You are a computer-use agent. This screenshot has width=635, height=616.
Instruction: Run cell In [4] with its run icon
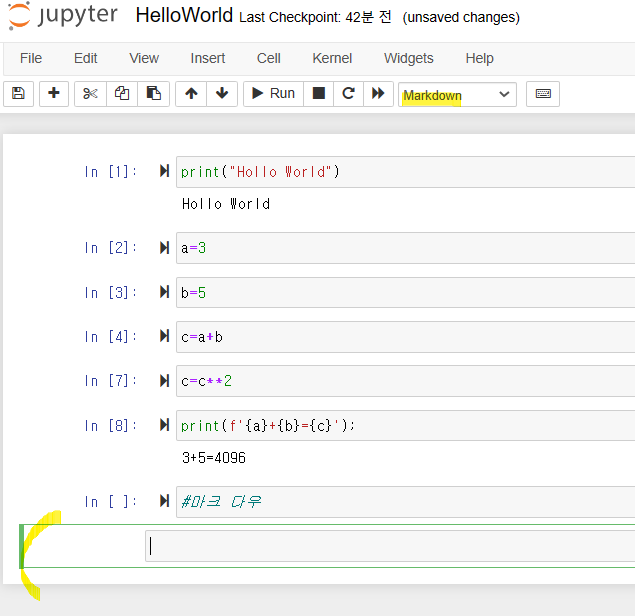pyautogui.click(x=164, y=336)
